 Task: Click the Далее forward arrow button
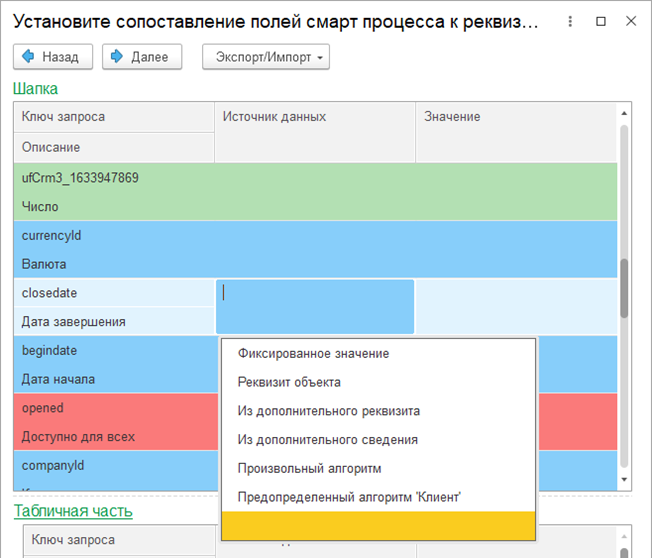tap(142, 58)
